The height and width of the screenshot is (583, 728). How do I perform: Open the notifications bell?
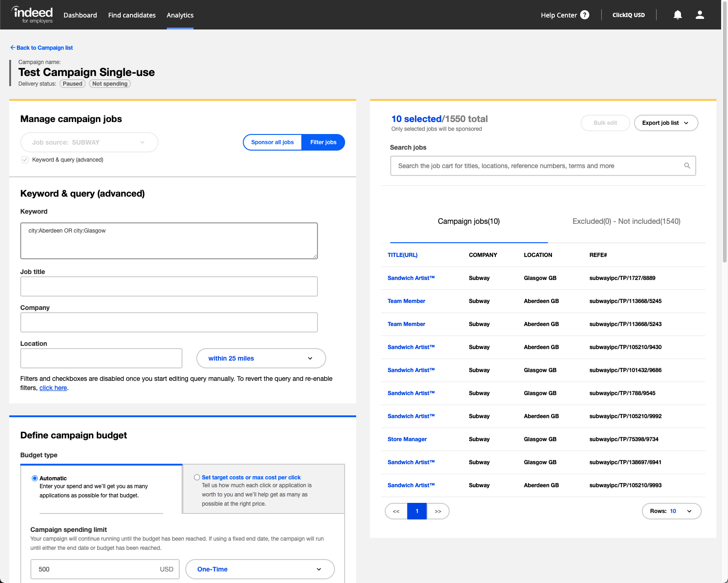pos(678,15)
